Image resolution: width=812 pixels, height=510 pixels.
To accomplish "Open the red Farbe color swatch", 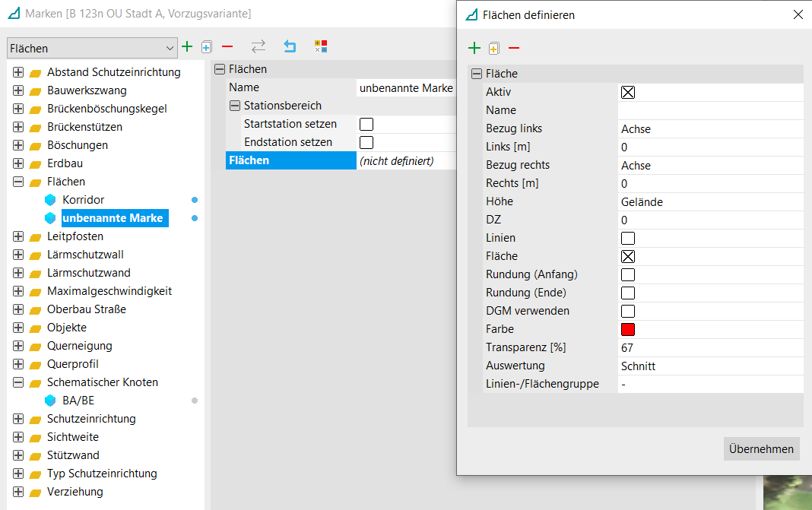I will tap(628, 329).
